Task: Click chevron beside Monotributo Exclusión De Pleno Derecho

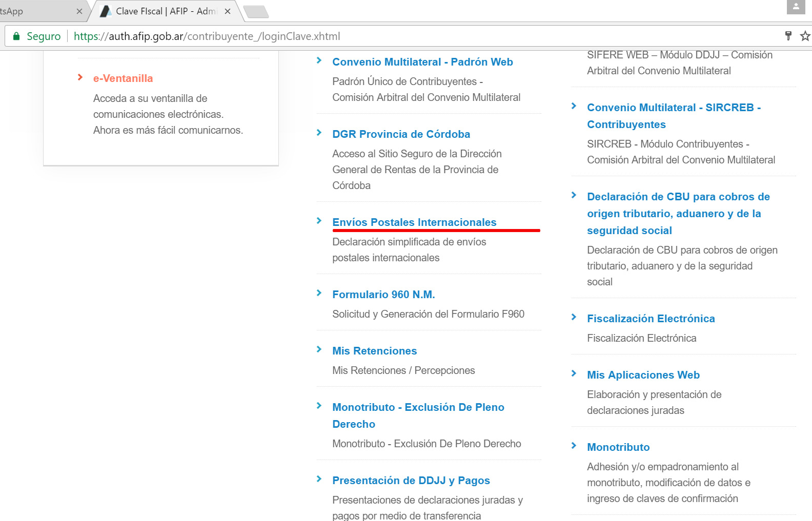Action: (x=319, y=406)
